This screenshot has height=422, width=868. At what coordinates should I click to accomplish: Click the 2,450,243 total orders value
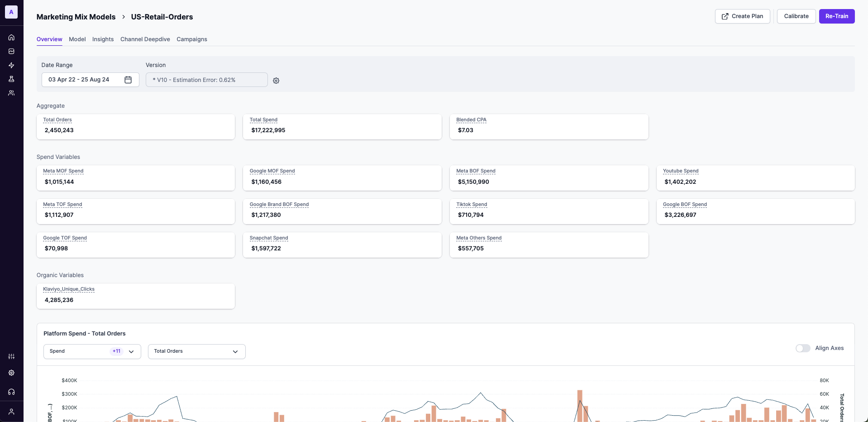click(59, 130)
